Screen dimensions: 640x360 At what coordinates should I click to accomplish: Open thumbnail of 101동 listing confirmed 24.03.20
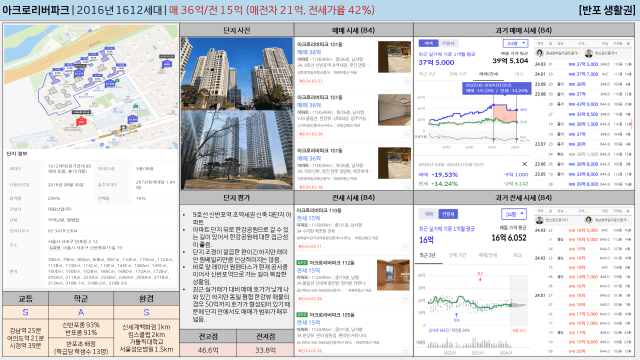[x=394, y=110]
